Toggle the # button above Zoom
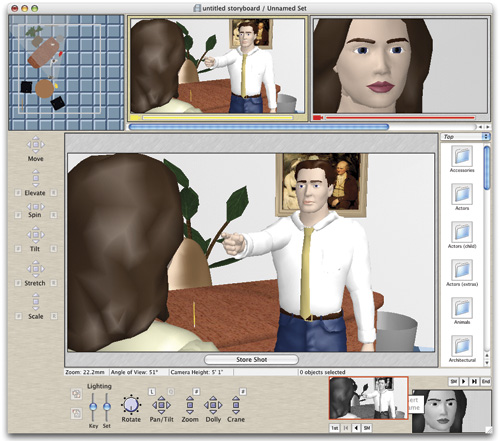 click(196, 391)
